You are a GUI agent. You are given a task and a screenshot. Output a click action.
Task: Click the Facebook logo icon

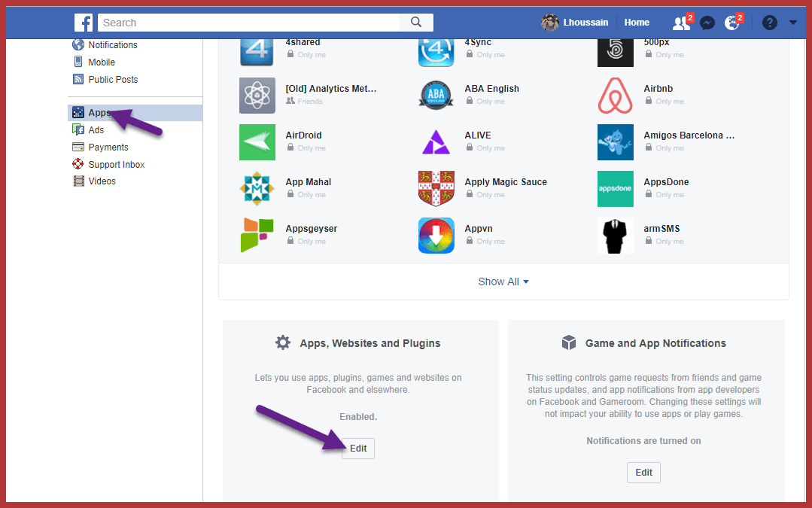[84, 23]
